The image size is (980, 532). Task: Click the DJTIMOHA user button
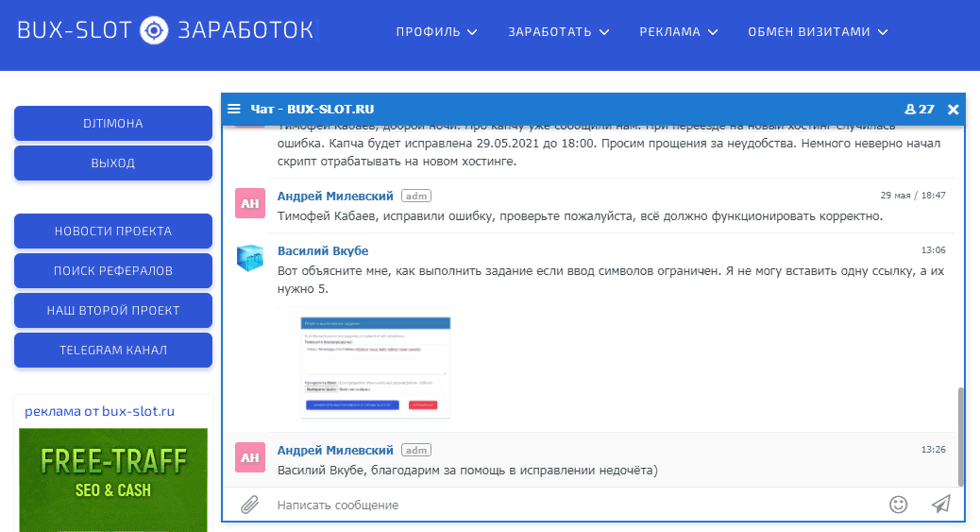(x=113, y=123)
